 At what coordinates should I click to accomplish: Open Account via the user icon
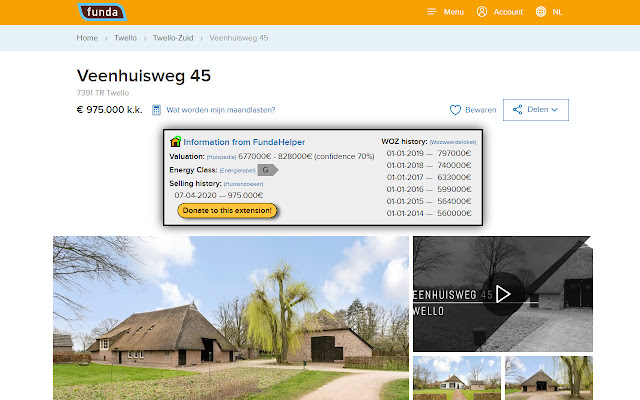[482, 12]
